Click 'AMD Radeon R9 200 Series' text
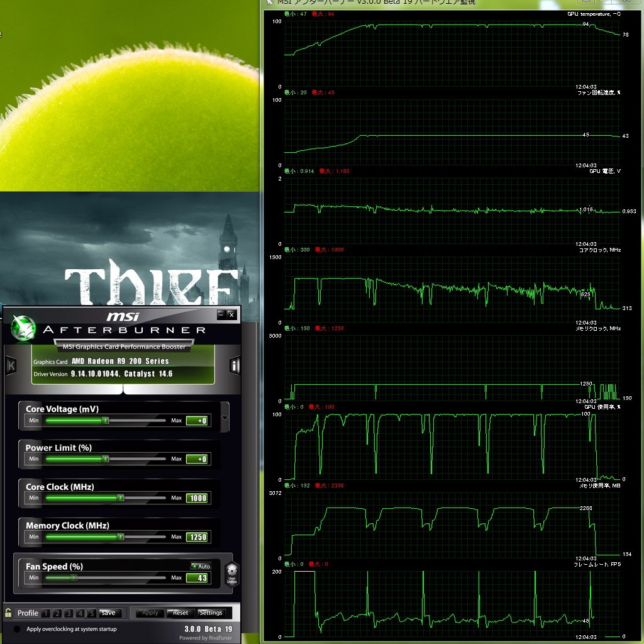 120,361
